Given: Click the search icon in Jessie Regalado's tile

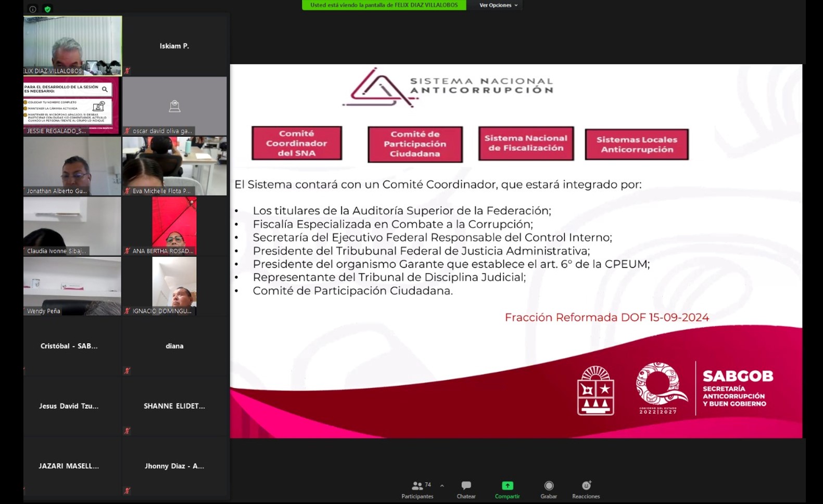Looking at the screenshot, I should (105, 89).
